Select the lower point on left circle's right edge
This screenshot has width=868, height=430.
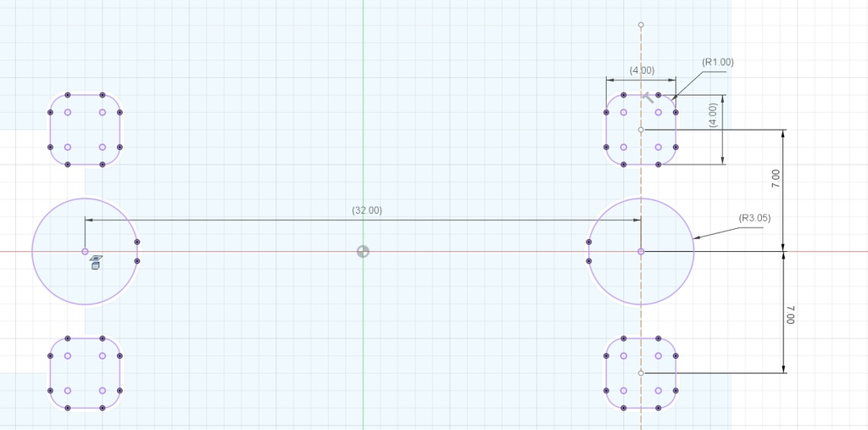137,261
